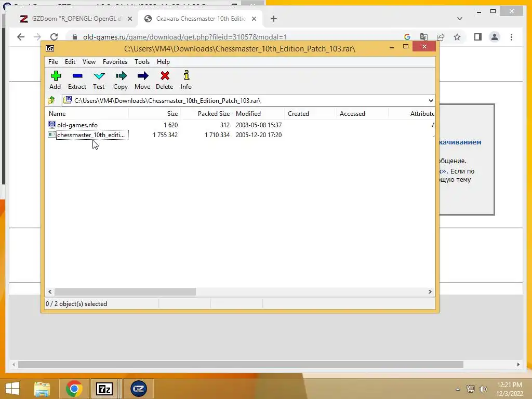Click the file list right scroll arrow
This screenshot has width=532, height=399.
coord(430,291)
